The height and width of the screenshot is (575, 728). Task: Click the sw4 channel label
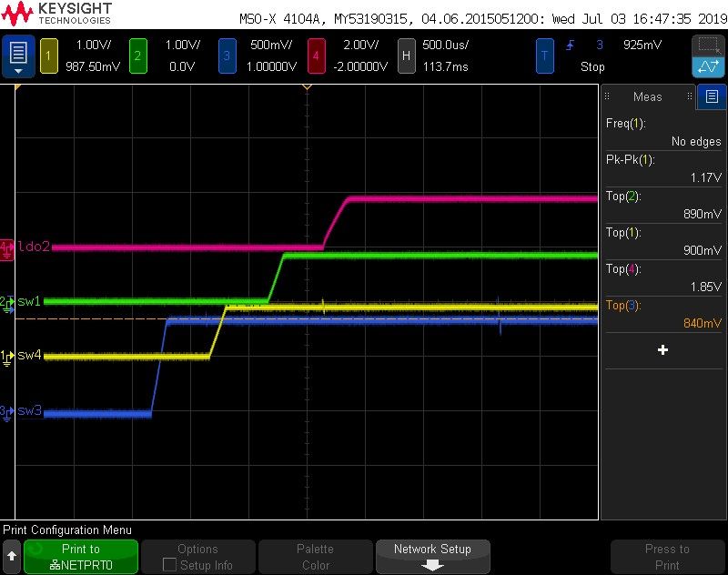(x=29, y=356)
